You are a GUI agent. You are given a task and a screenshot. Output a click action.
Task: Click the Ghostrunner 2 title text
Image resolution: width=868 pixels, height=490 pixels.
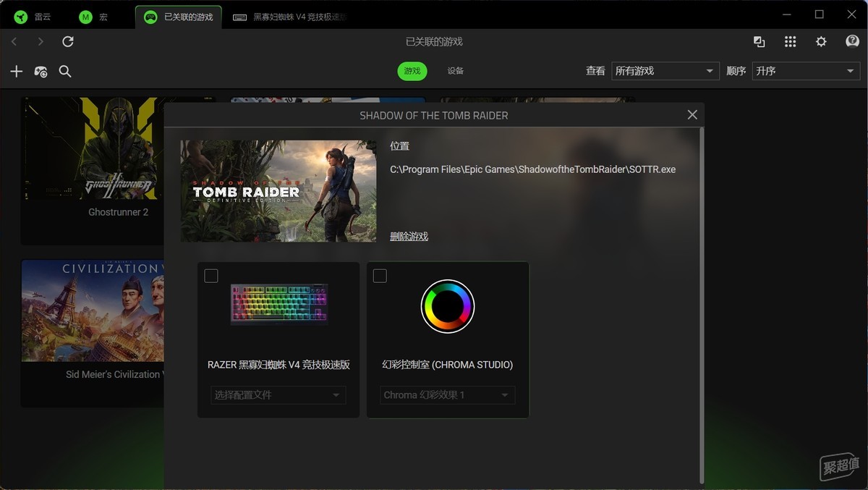[119, 212]
